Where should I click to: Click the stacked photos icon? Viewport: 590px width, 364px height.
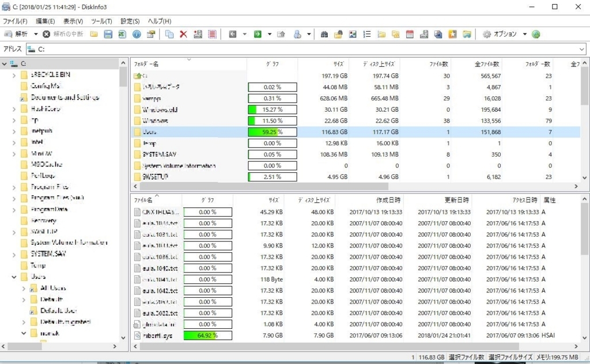438,34
